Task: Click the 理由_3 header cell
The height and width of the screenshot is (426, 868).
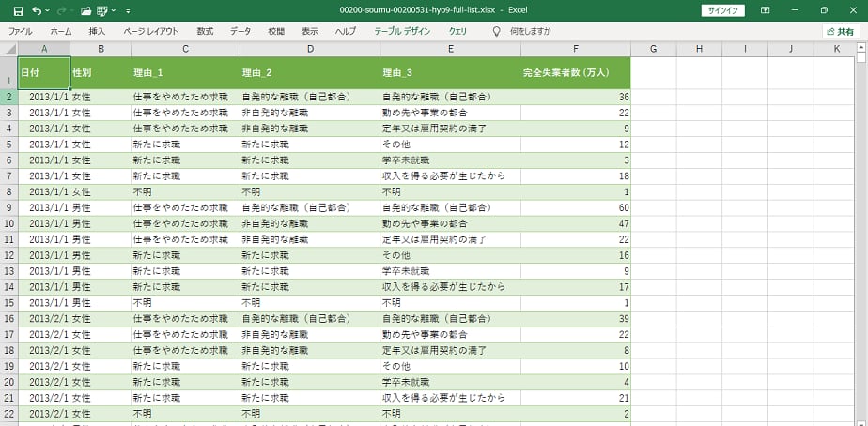Action: 451,72
